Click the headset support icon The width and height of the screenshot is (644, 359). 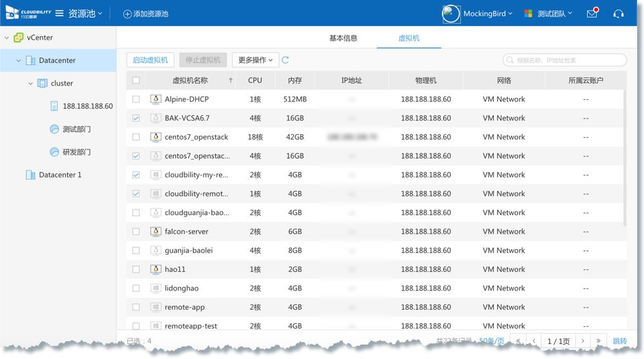click(x=618, y=14)
